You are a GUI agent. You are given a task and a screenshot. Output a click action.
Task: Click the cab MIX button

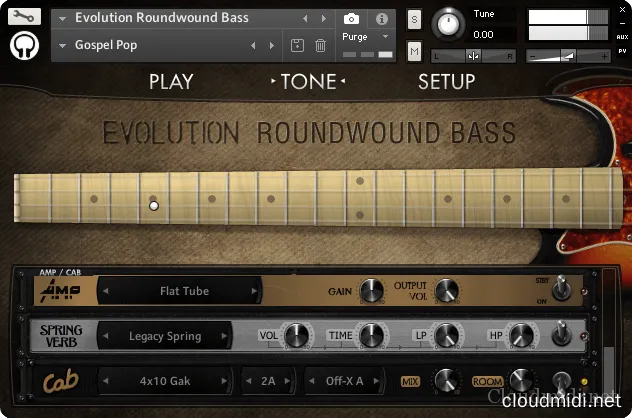tap(410, 381)
